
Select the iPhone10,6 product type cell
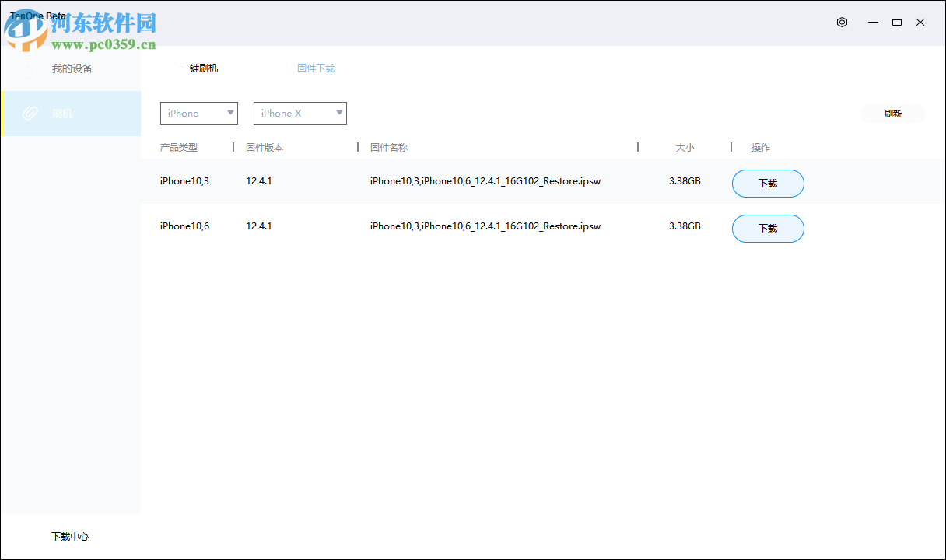click(184, 226)
